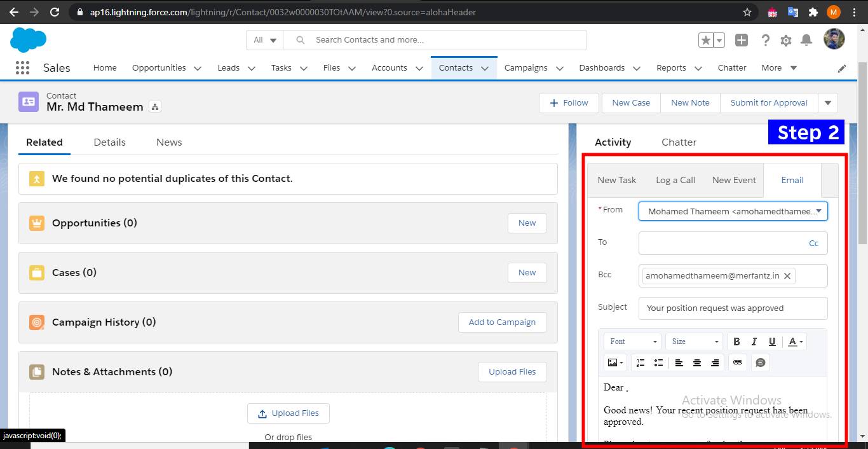This screenshot has width=868, height=449.
Task: Open the text color picker in the editor
Action: (794, 342)
